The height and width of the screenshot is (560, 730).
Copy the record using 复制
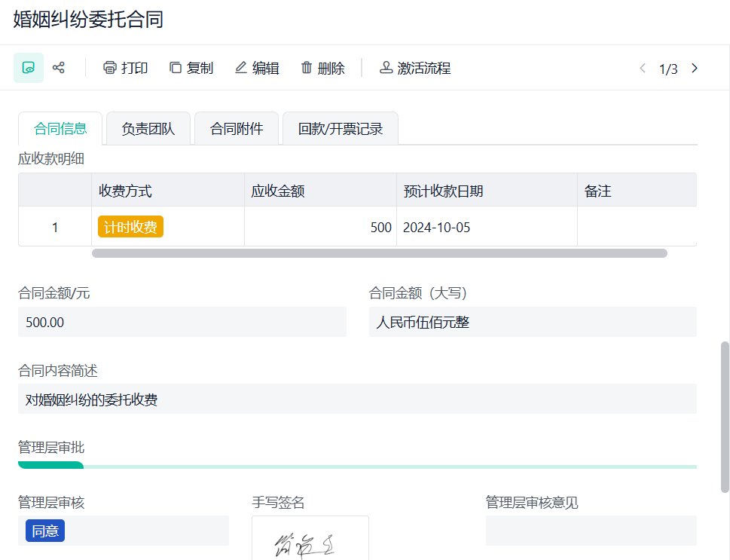(191, 68)
